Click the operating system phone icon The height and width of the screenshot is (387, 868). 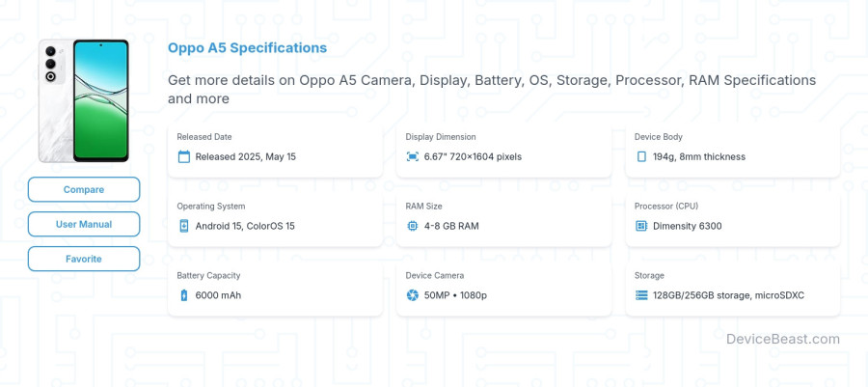(184, 226)
